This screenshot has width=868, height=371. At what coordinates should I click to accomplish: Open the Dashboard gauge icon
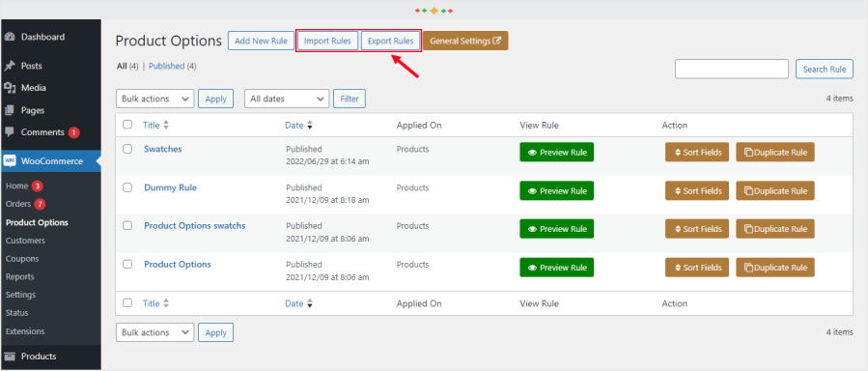pyautogui.click(x=10, y=37)
